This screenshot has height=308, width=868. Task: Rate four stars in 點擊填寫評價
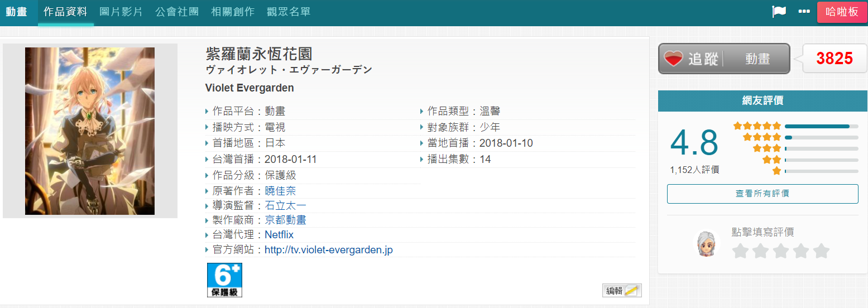click(x=801, y=251)
